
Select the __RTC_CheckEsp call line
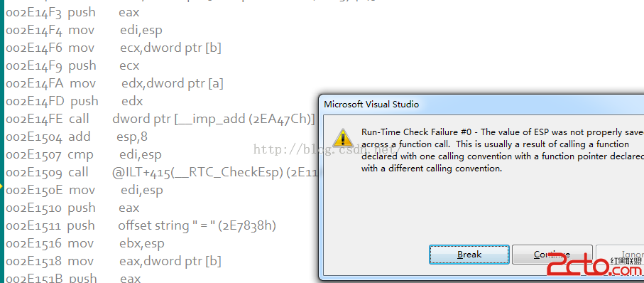162,172
